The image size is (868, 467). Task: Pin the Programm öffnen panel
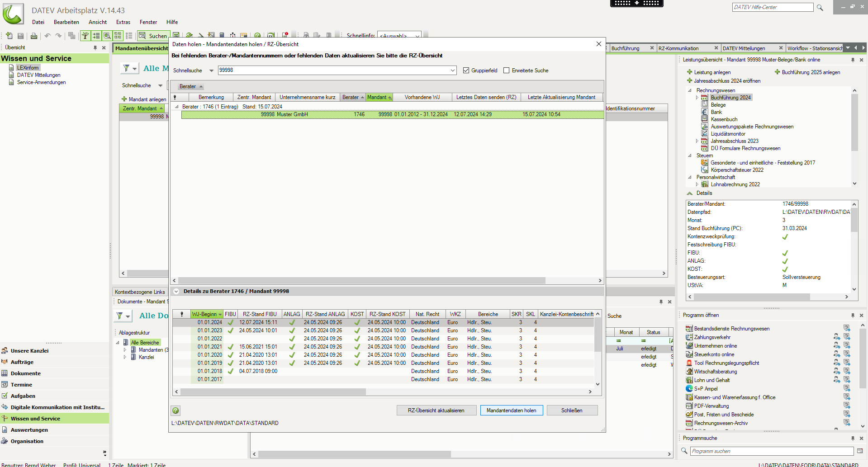853,315
